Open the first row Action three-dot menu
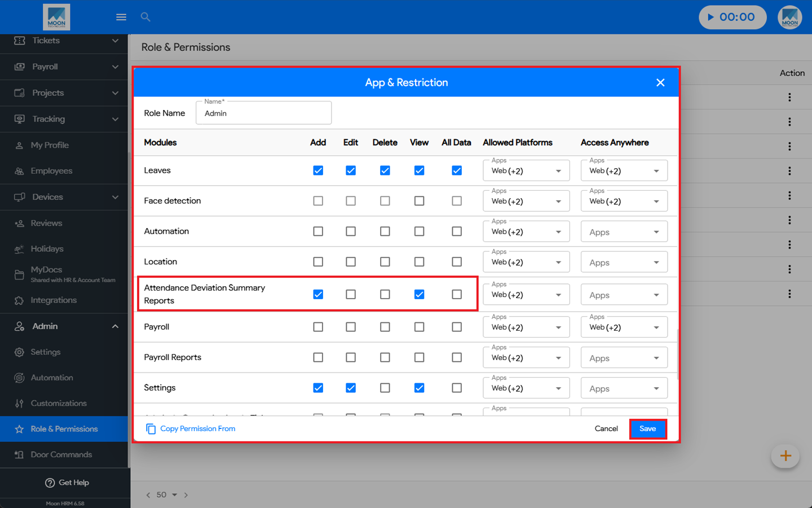Screen dimensions: 812x508 [x=789, y=97]
